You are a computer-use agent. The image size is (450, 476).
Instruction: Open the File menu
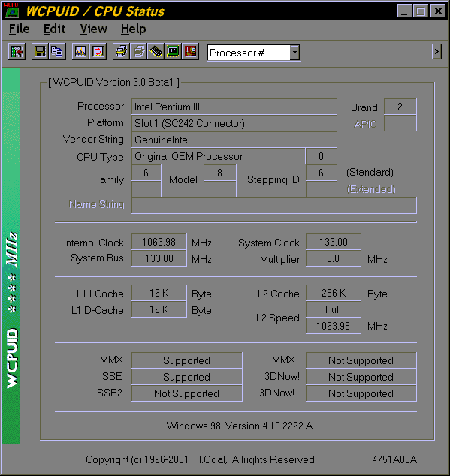(19, 29)
